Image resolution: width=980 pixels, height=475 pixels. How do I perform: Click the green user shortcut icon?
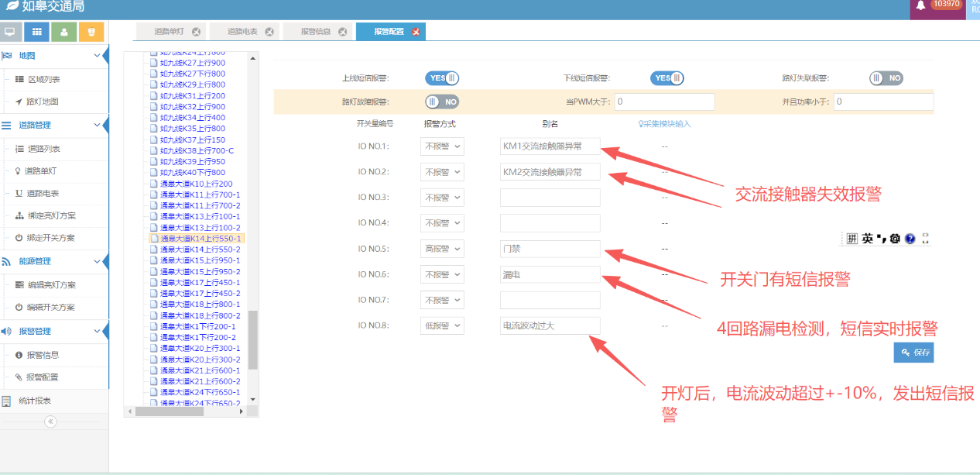[63, 32]
